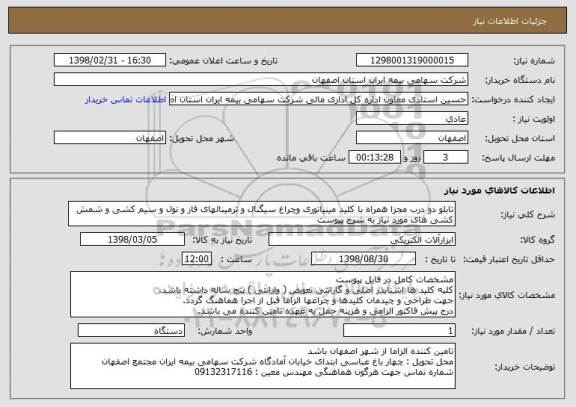Select the label شماره نیاز
The image size is (576, 407).
click(x=534, y=61)
